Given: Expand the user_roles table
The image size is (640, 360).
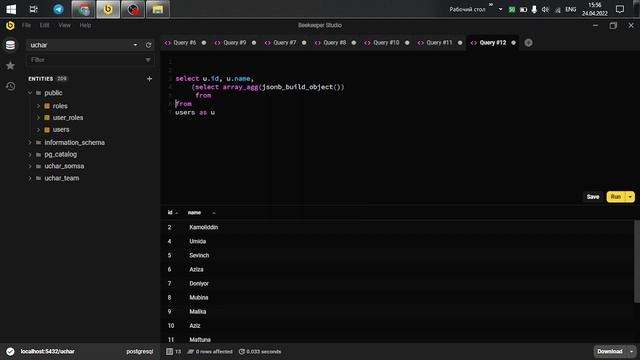Looking at the screenshot, I should (x=38, y=118).
